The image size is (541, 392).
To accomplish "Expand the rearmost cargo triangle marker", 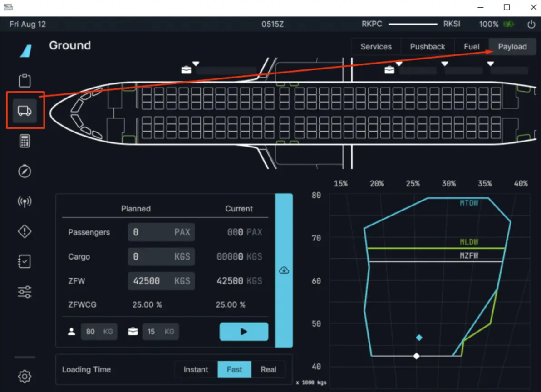I will pos(490,64).
